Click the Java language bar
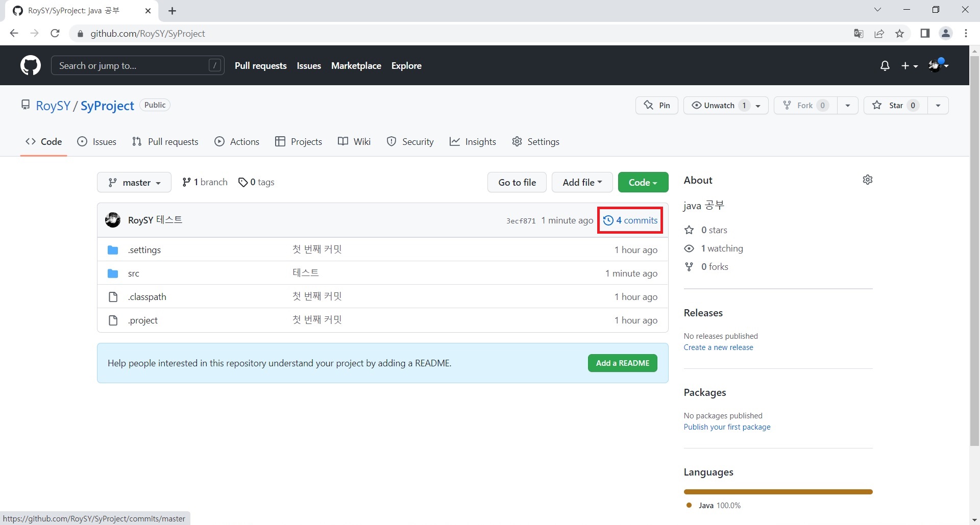 coord(778,492)
